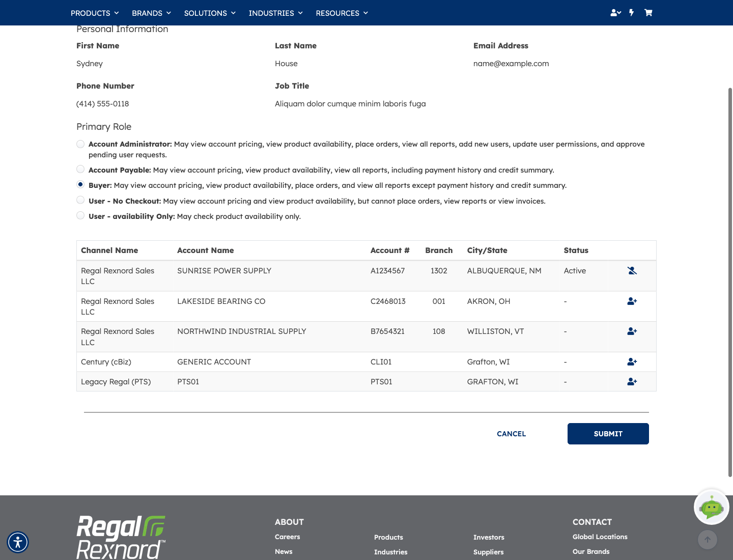Viewport: 733px width, 560px height.
Task: Add user to NORTHWIND INDUSTRIAL SUPPLY account
Action: [x=632, y=331]
